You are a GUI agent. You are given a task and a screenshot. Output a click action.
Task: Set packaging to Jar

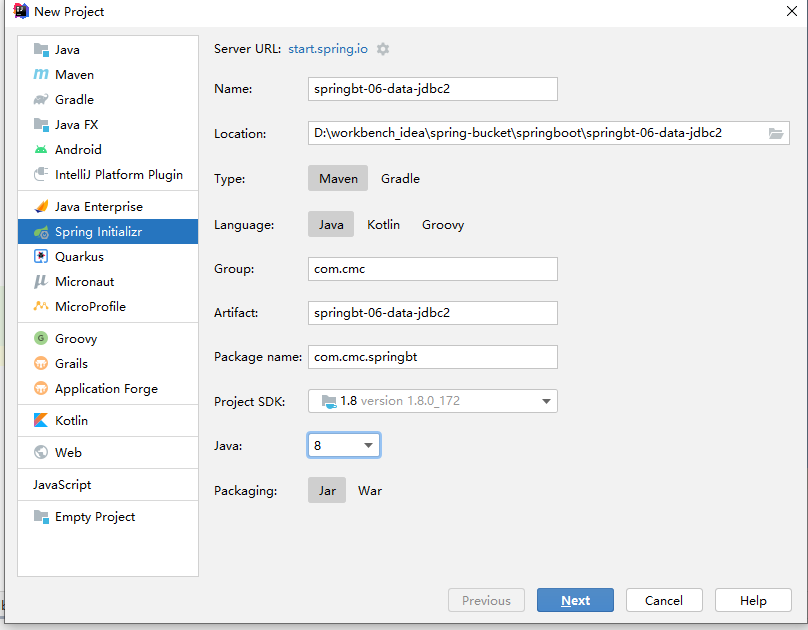point(327,490)
